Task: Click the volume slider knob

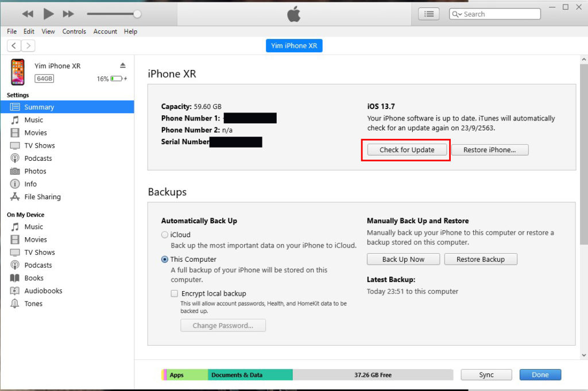Action: click(x=137, y=14)
